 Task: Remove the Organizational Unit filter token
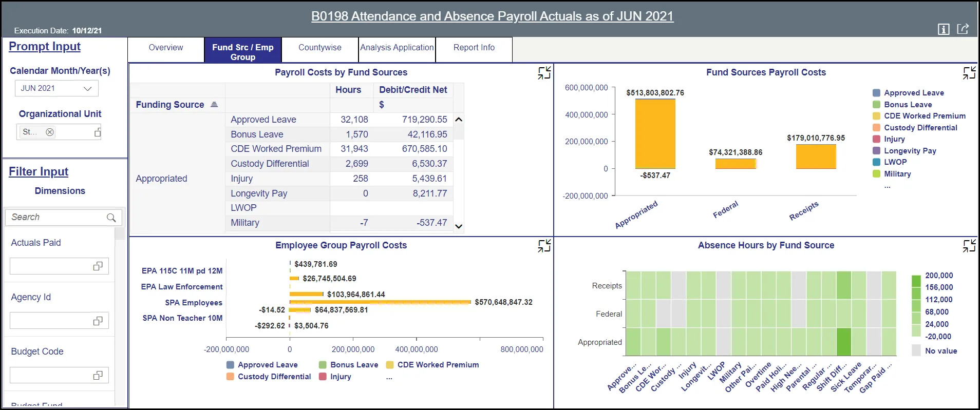tap(50, 132)
